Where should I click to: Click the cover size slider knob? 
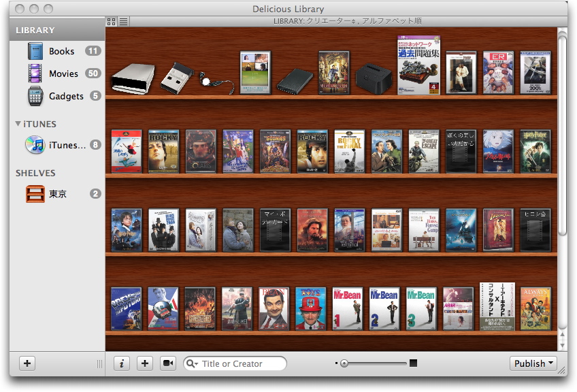[344, 363]
